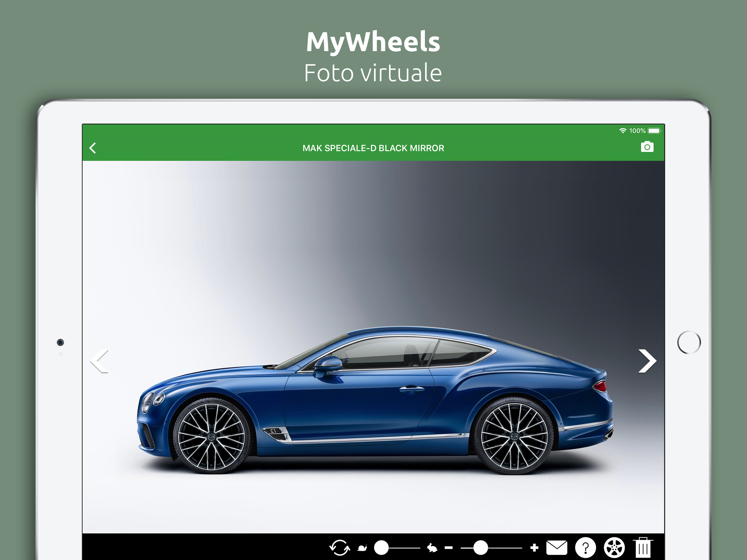Screen dimensions: 747x560
Task: Adjust the wheel size slider knob
Action: (480, 547)
